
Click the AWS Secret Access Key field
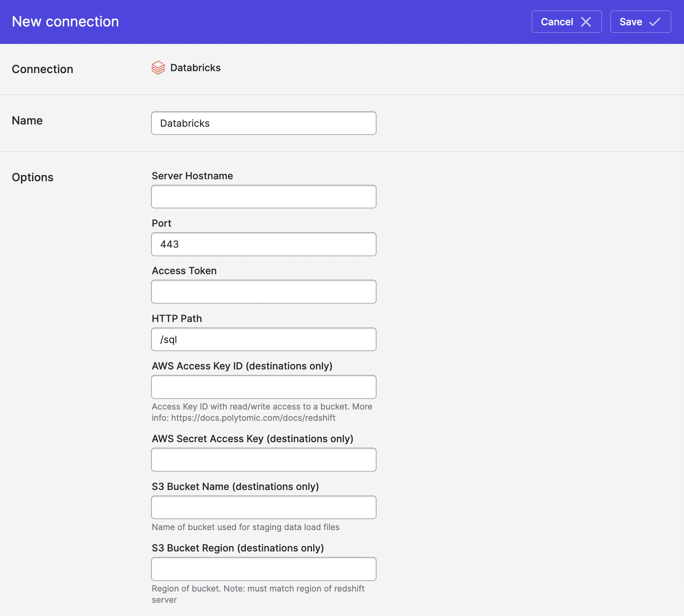click(264, 460)
